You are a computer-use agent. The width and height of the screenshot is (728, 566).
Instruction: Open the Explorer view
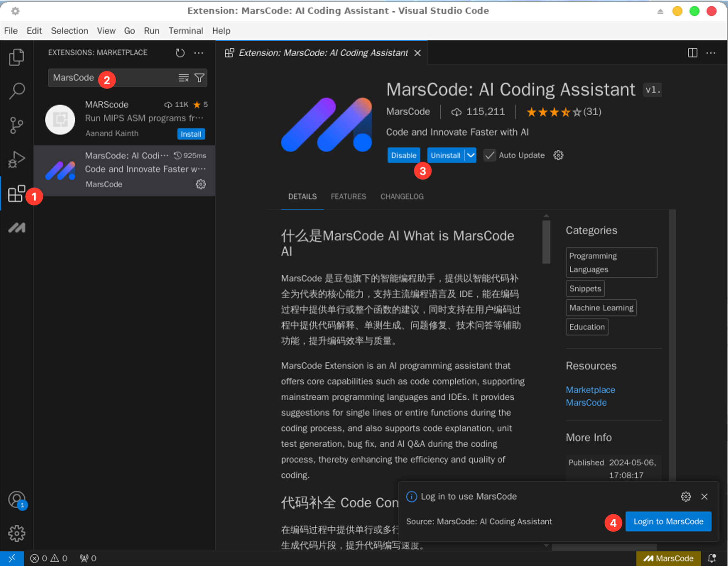pos(16,56)
